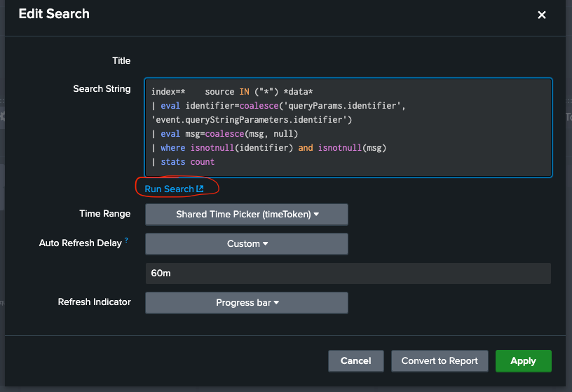572x392 pixels.
Task: Click the caret arrow next to Progress bar
Action: coord(276,303)
